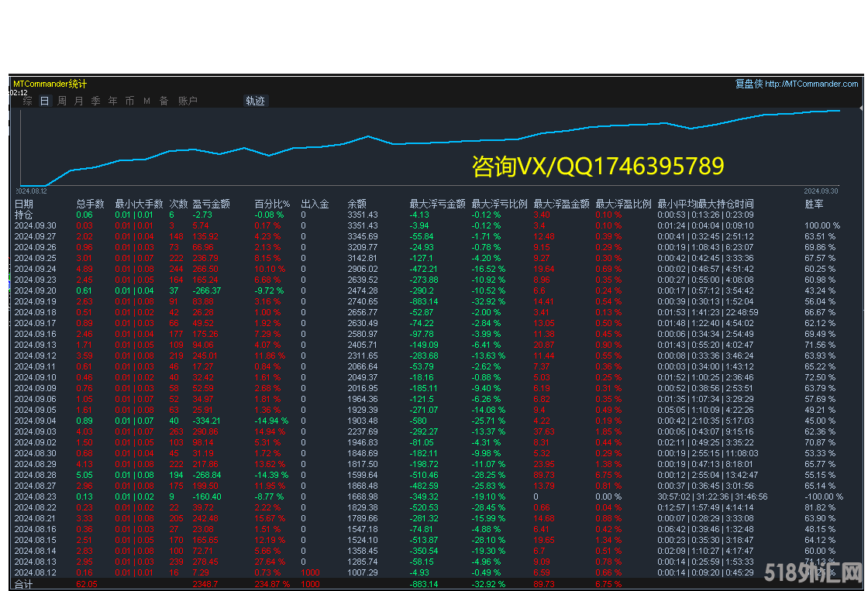Image resolution: width=868 pixels, height=591 pixels.
Task: Click the 合计 totals row
Action: [x=24, y=584]
